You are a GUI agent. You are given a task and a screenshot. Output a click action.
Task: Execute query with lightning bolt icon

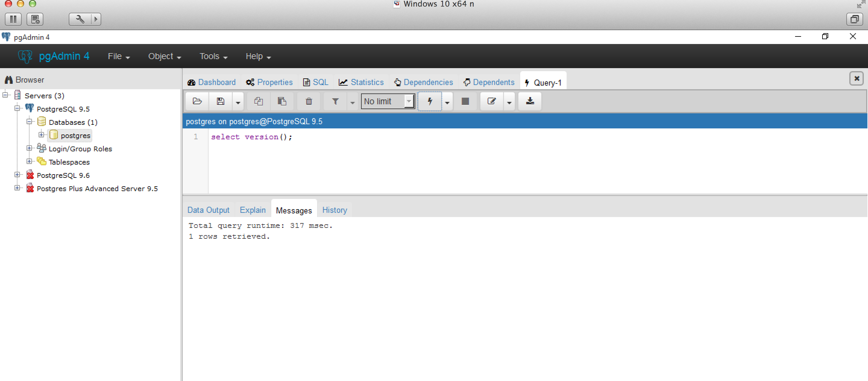(x=429, y=101)
